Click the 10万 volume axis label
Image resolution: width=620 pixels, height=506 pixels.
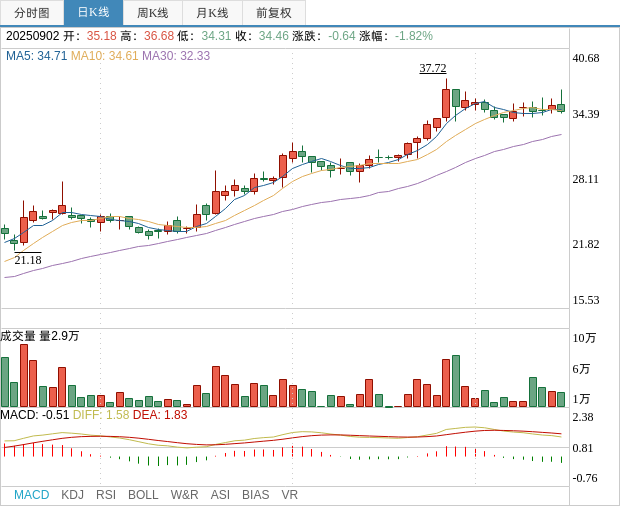[x=584, y=338]
